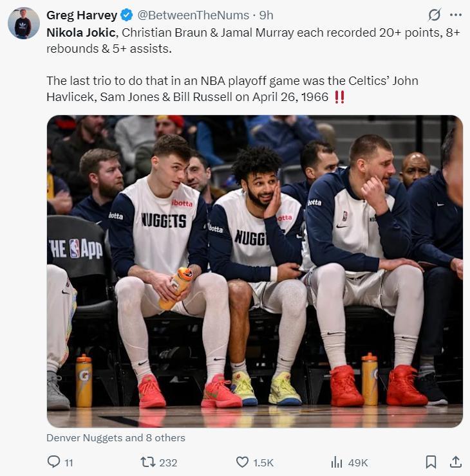Click the 232 repost count
The width and height of the screenshot is (470, 476).
coord(168,462)
